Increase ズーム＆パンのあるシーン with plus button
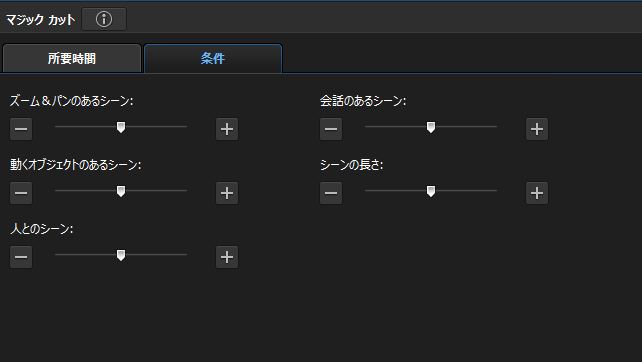This screenshot has height=362, width=642. pyautogui.click(x=227, y=129)
